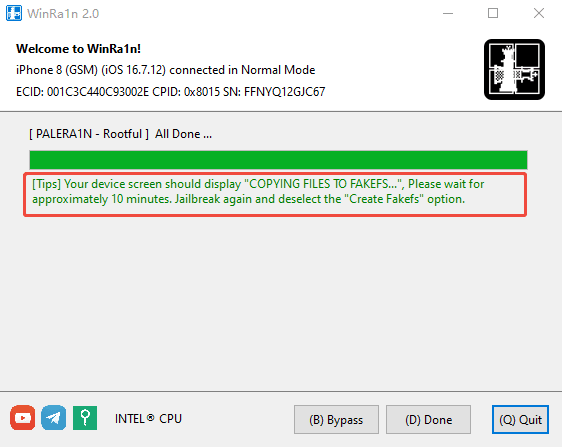Click the palera1n logo image
The image size is (562, 447).
[x=514, y=69]
